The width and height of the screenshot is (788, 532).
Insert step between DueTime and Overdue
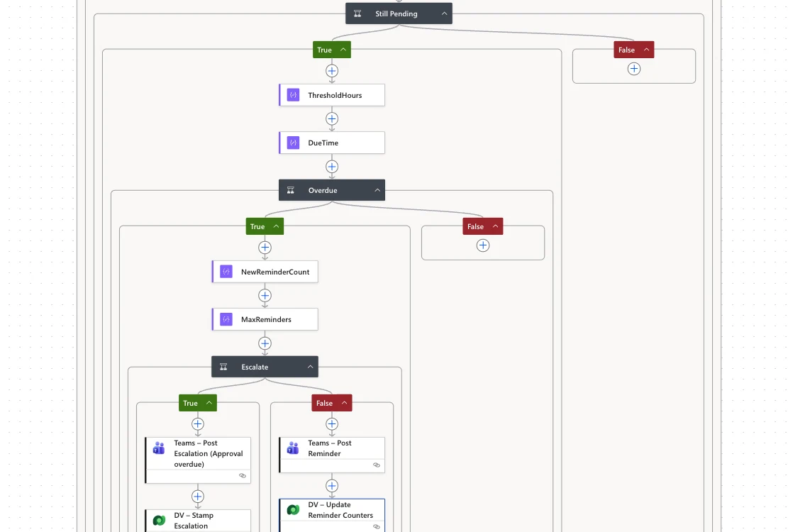tap(332, 167)
